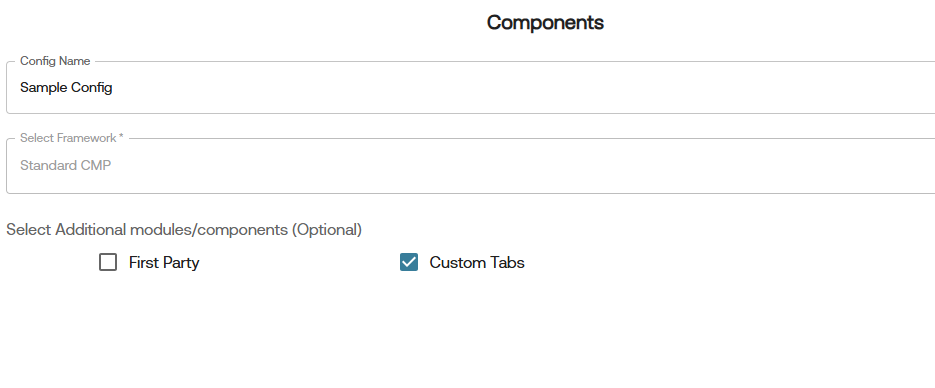Click the asterisk in Select Framework label

(122, 136)
